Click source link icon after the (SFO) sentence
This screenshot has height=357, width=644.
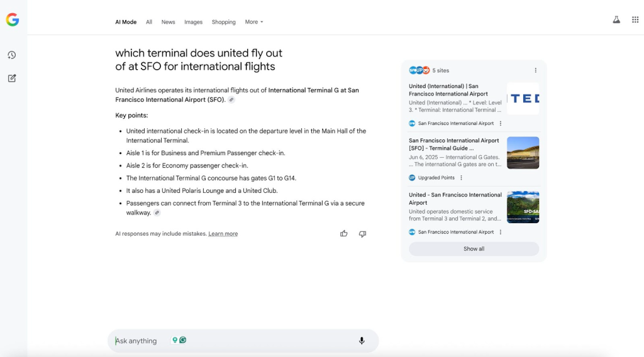pyautogui.click(x=231, y=100)
